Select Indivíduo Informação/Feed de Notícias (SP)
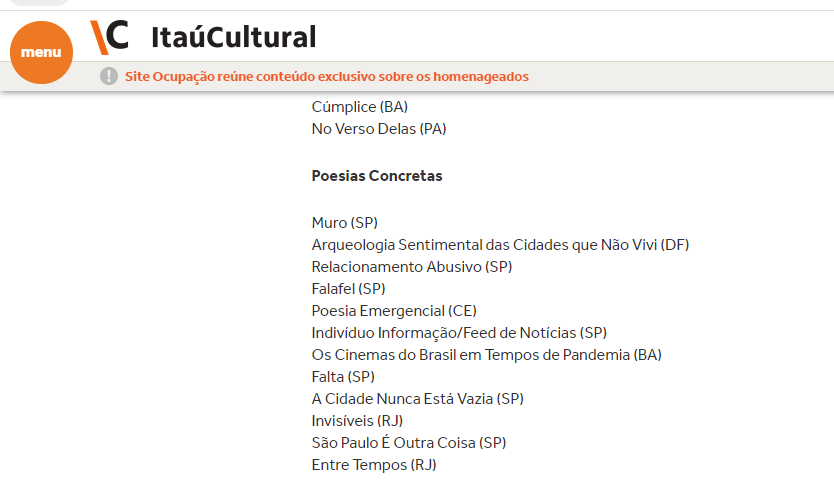Image resolution: width=834 pixels, height=499 pixels. [x=459, y=333]
